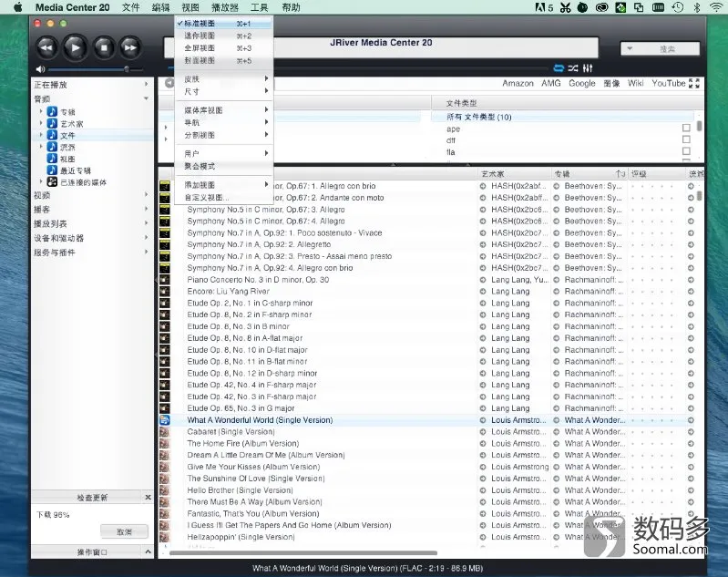
Task: Click the music note icon for 文件
Action: tap(53, 135)
